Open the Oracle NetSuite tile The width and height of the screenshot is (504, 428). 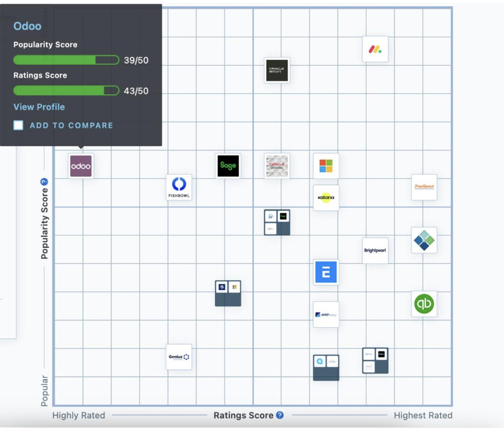277,70
